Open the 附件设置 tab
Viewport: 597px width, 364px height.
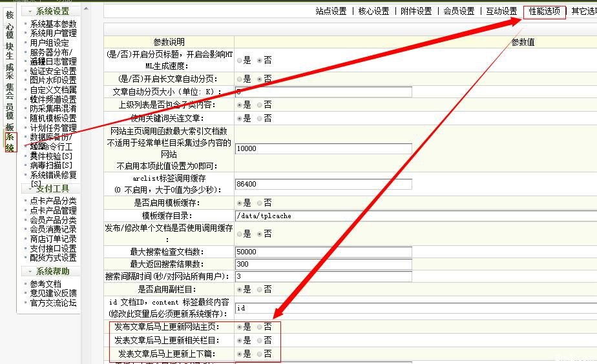416,11
